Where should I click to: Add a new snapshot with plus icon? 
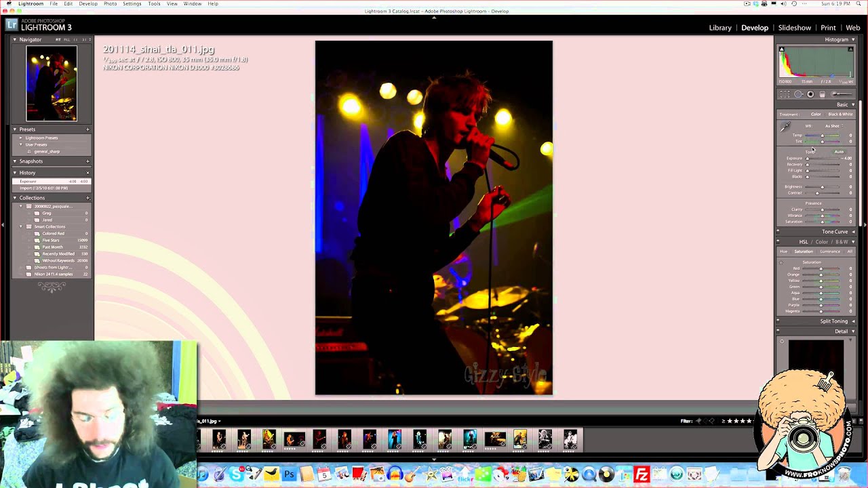(x=87, y=161)
